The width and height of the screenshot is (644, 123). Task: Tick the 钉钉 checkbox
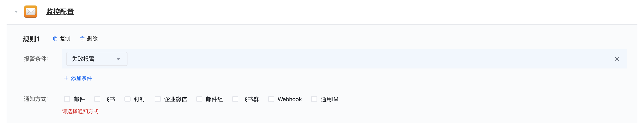click(127, 99)
